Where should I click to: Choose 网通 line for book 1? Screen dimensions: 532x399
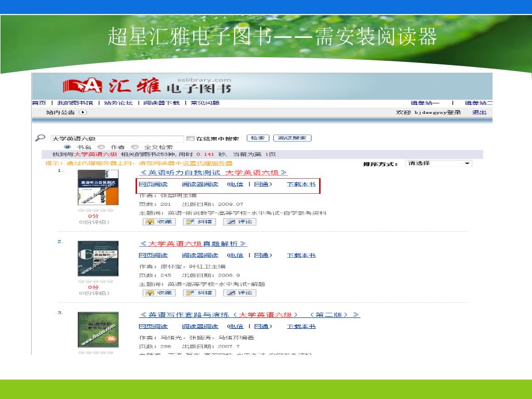point(262,184)
